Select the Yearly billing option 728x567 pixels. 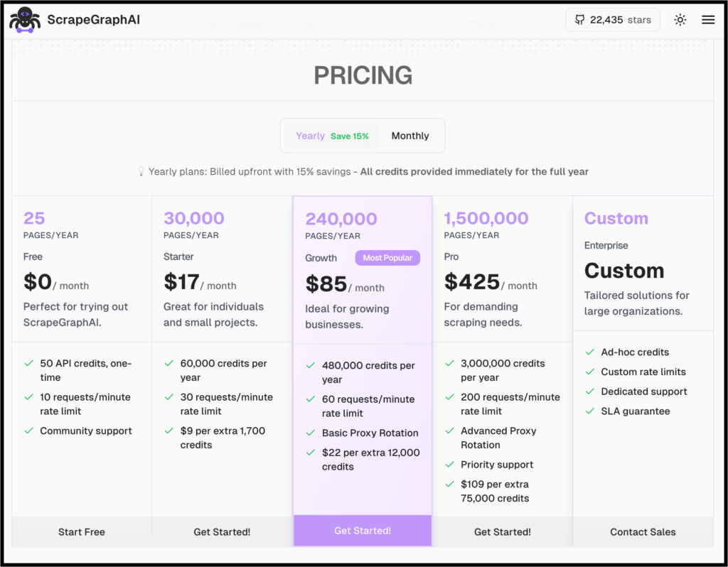coord(309,135)
